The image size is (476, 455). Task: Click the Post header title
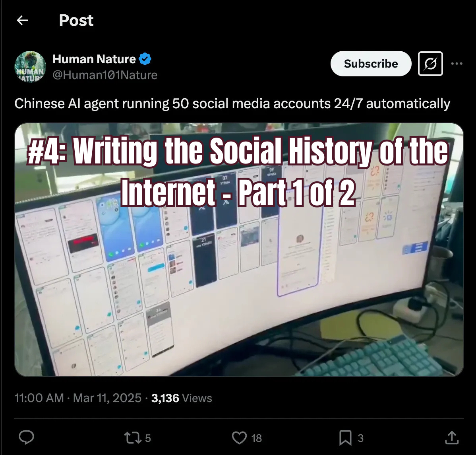point(76,20)
